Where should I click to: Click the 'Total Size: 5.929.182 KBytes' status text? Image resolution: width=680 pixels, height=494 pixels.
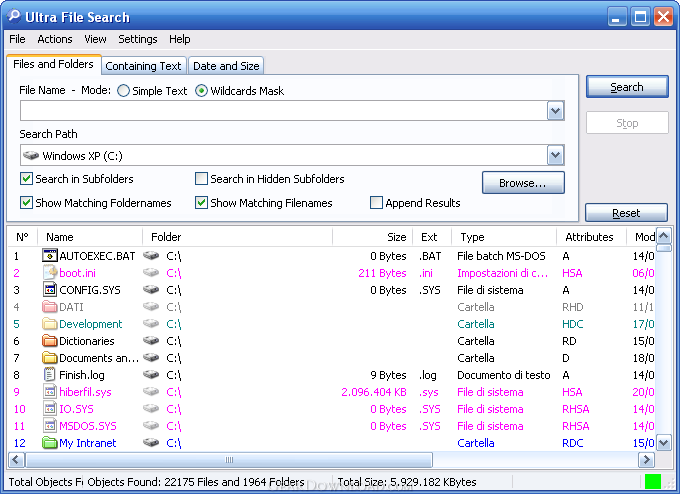click(407, 482)
